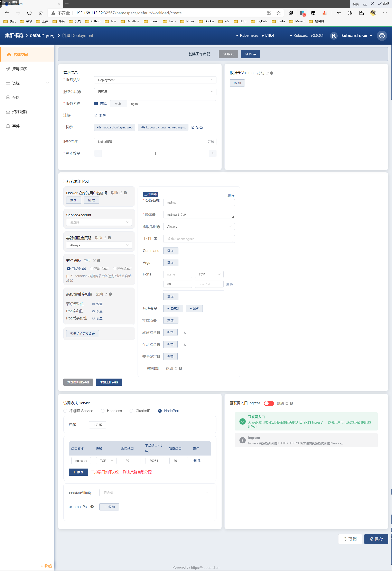Click the 容器名称 nginx input field
The height and width of the screenshot is (571, 392).
click(x=199, y=202)
